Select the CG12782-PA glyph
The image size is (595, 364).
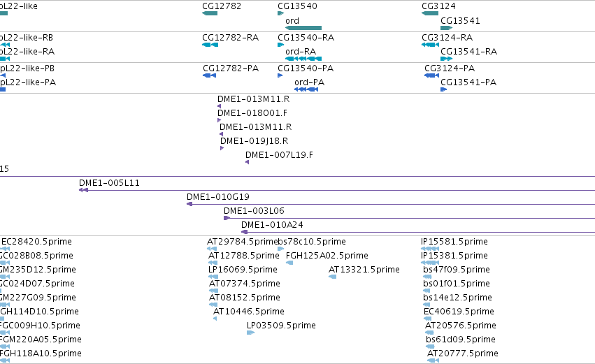click(210, 75)
